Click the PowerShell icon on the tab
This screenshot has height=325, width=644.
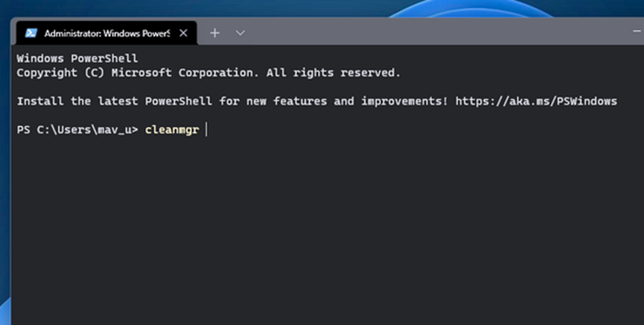pos(31,34)
